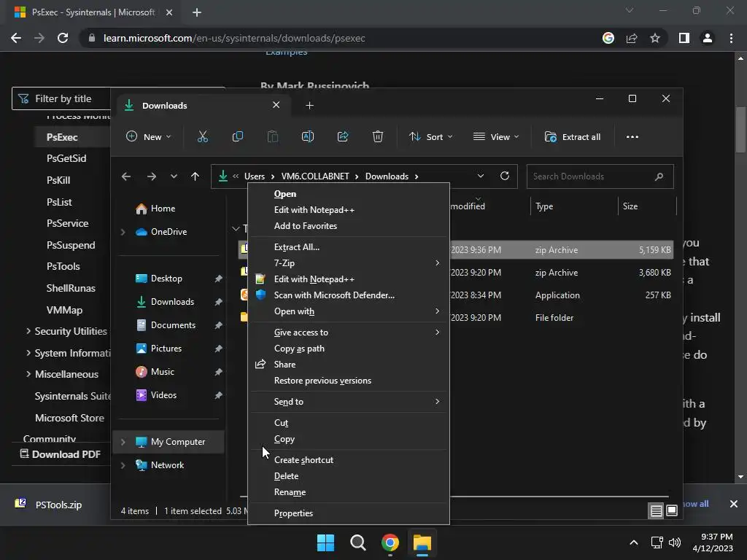Open taskbar Search
Viewport: 747px width, 560px height.
click(x=357, y=542)
